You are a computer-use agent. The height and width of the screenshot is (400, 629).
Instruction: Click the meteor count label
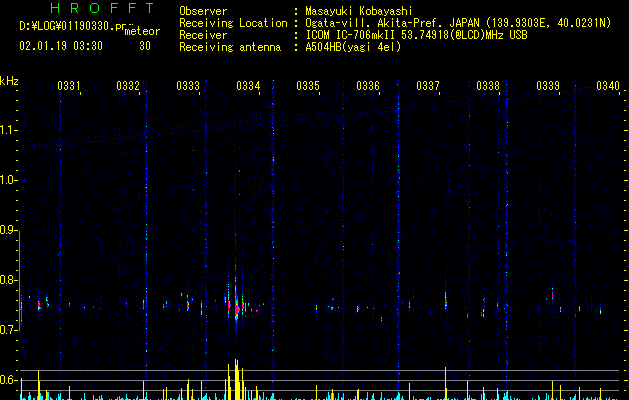coord(142,31)
